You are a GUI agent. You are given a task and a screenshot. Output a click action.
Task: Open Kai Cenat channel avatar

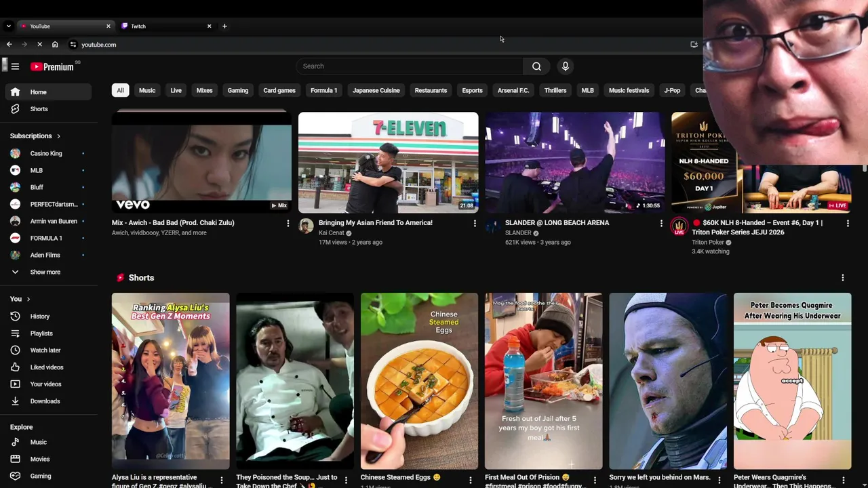[x=306, y=226]
